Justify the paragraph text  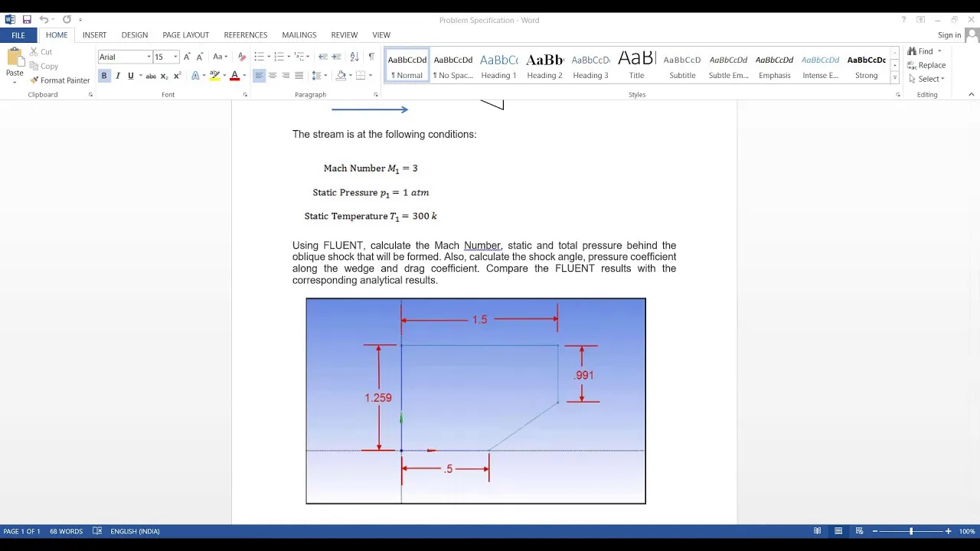299,76
